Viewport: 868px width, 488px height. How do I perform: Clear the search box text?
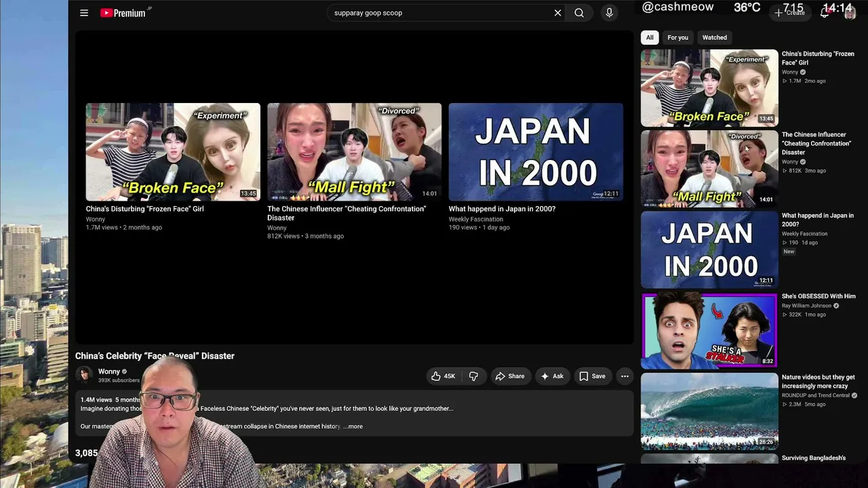[557, 13]
